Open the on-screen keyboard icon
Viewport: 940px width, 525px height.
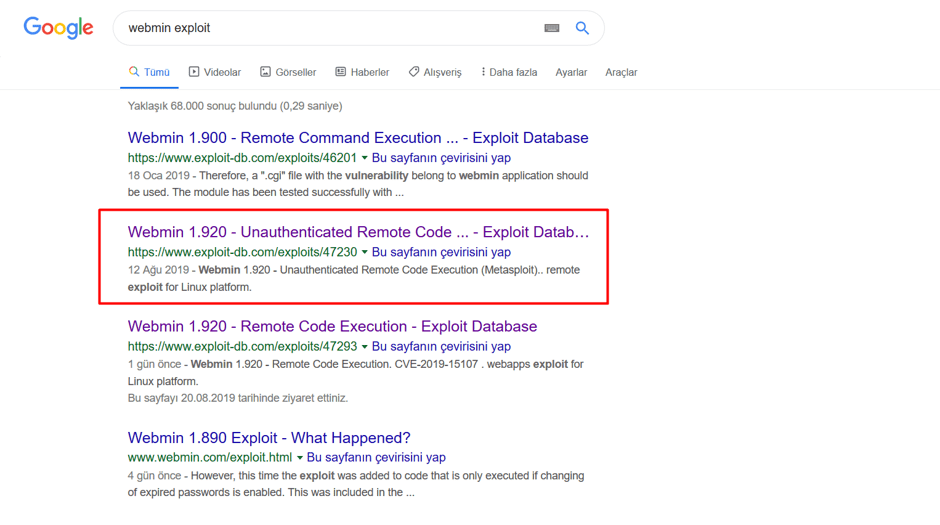tap(552, 28)
